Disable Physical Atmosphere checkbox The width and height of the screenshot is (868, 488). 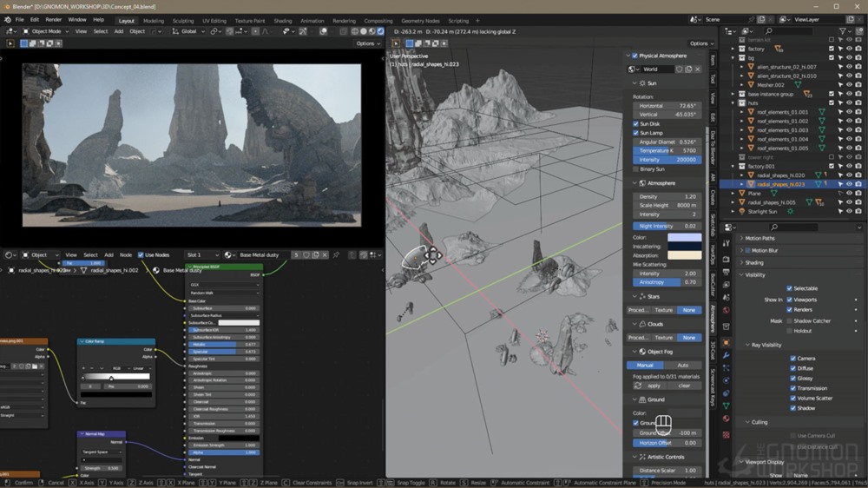pyautogui.click(x=635, y=56)
